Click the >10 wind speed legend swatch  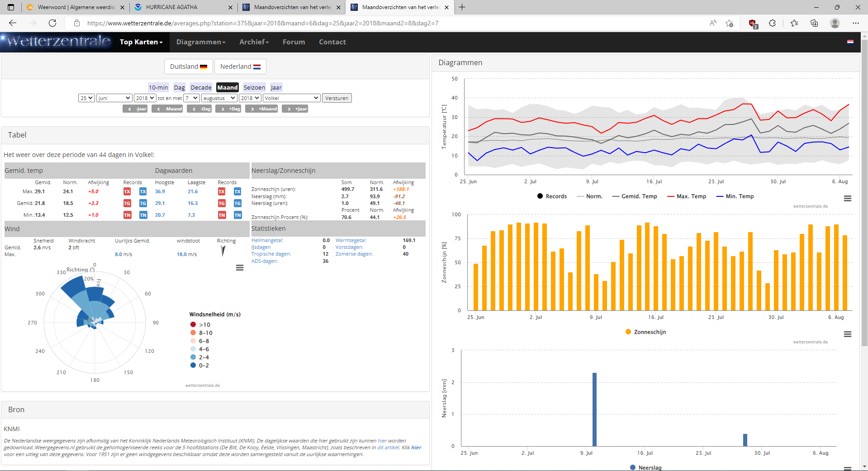point(193,325)
